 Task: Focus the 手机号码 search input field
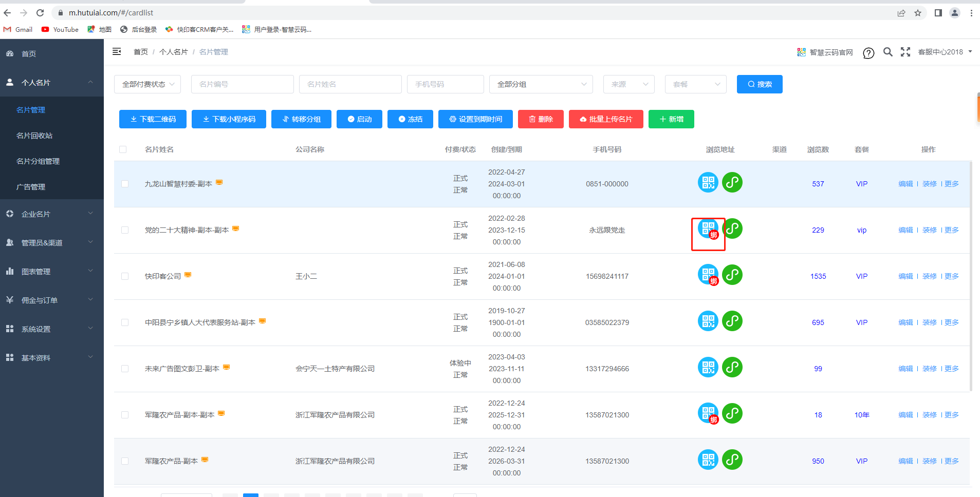445,84
